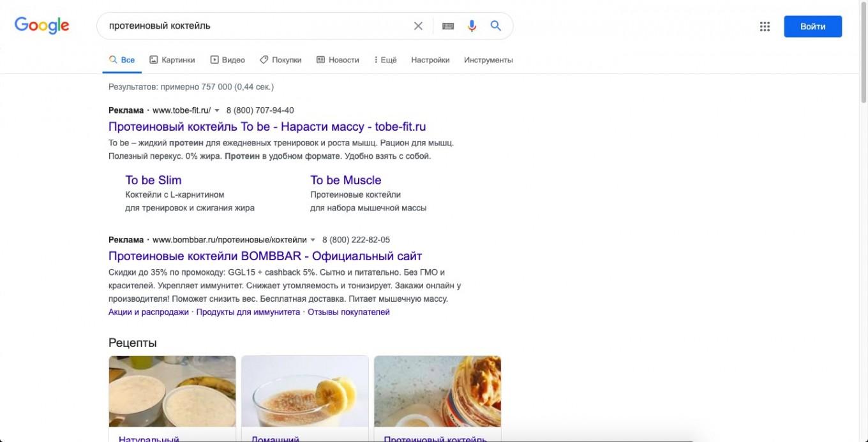The width and height of the screenshot is (868, 442).
Task: Open the Покупки search tab
Action: (281, 60)
